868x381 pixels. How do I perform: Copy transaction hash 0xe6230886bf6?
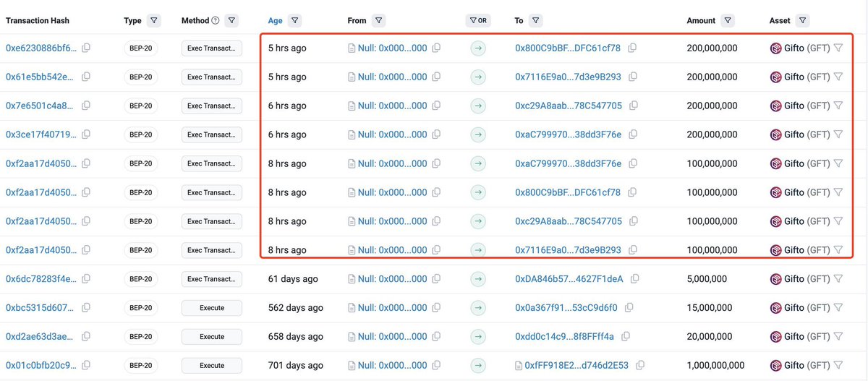click(86, 48)
